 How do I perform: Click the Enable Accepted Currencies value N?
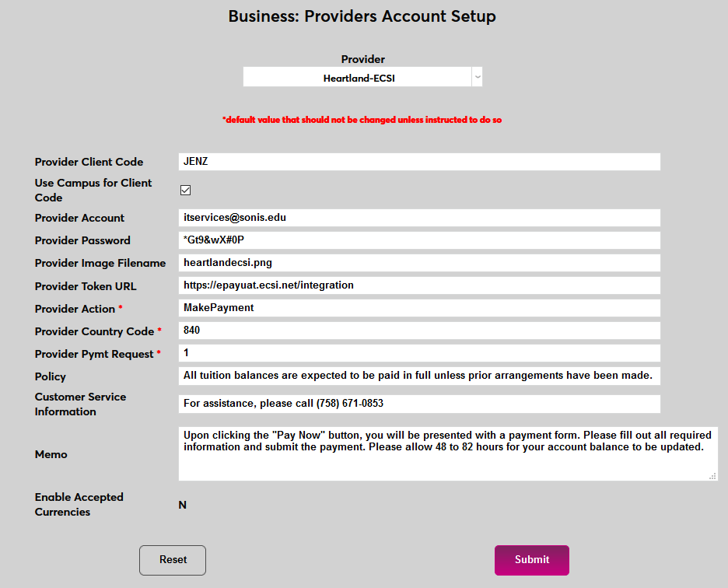point(183,505)
